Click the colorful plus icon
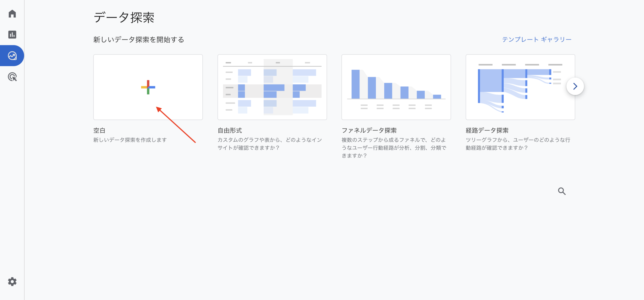Viewport: 644px width, 300px height. point(148,87)
